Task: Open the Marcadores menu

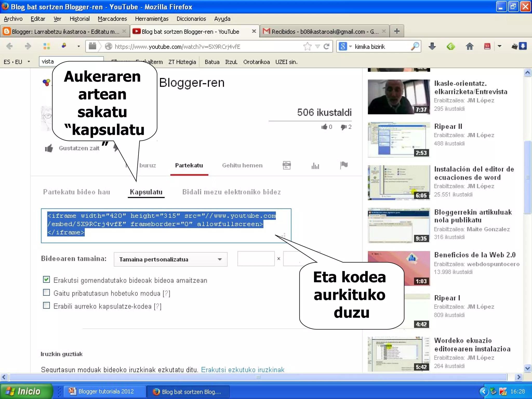Action: pos(112,19)
